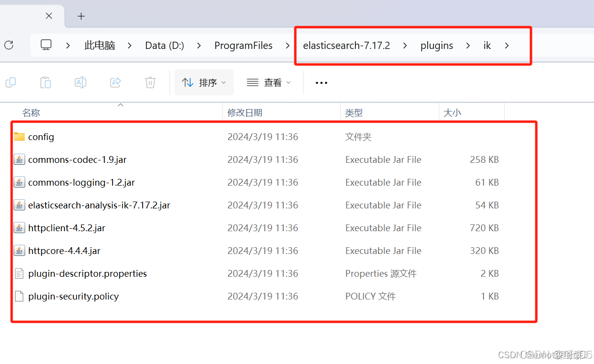Expand chevron after ik breadcrumb
This screenshot has height=364, width=594.
click(x=507, y=46)
